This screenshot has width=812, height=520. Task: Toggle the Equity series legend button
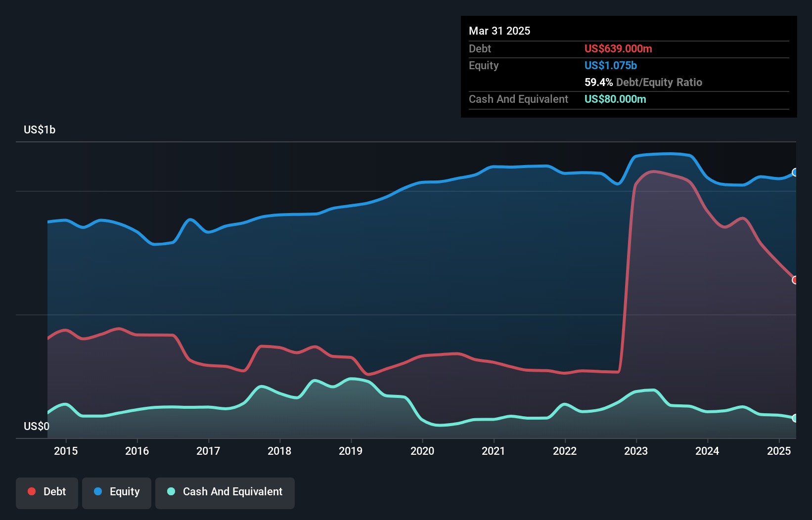(x=117, y=493)
